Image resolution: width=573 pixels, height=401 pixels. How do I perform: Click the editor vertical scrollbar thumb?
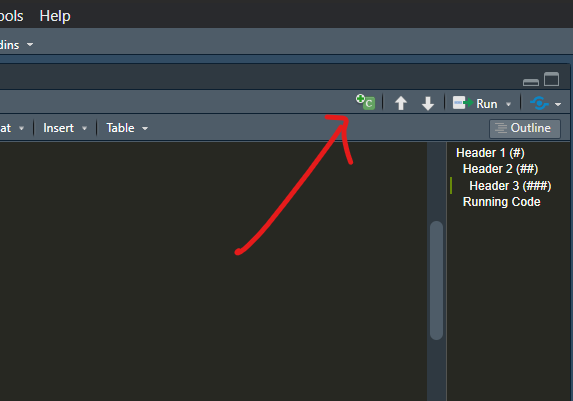[x=436, y=280]
